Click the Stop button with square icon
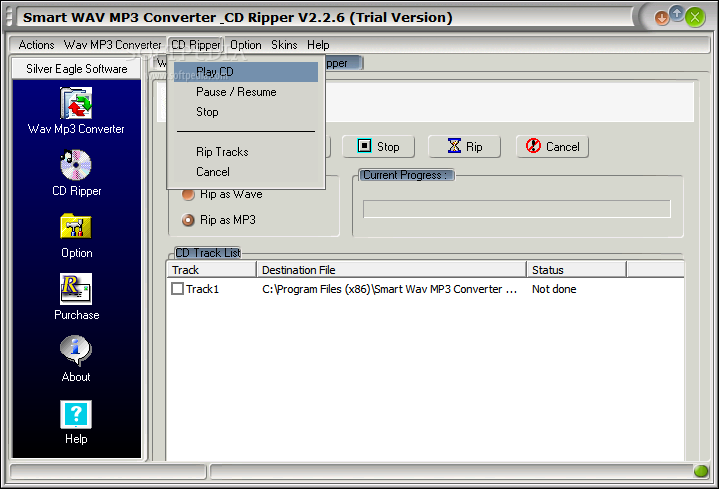The image size is (719, 489). (x=379, y=147)
